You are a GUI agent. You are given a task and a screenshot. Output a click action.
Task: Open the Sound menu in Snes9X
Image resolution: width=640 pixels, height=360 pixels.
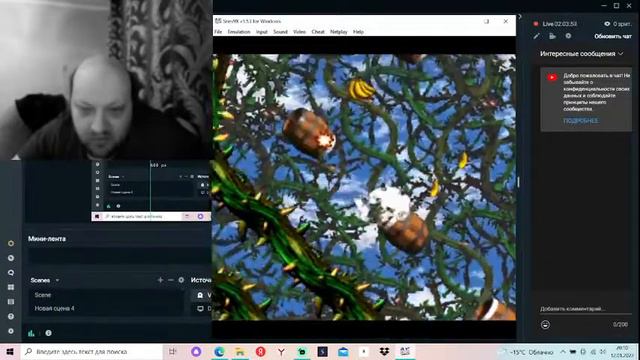click(x=280, y=32)
